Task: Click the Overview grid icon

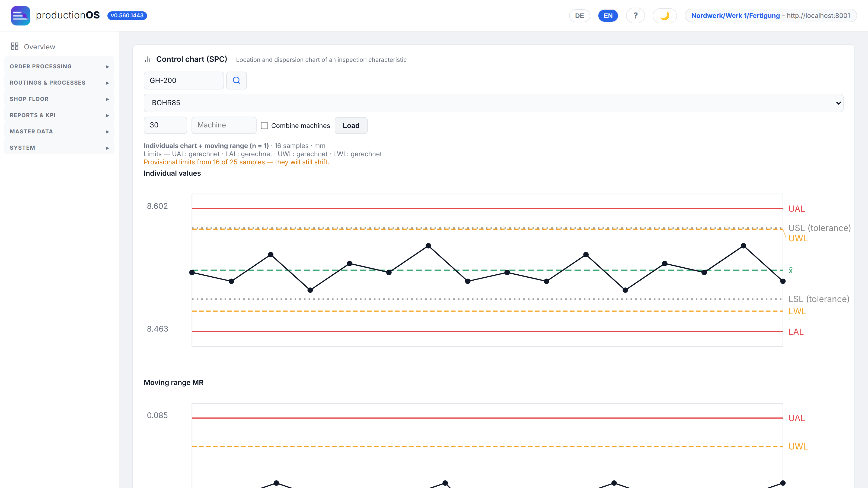Action: (14, 46)
